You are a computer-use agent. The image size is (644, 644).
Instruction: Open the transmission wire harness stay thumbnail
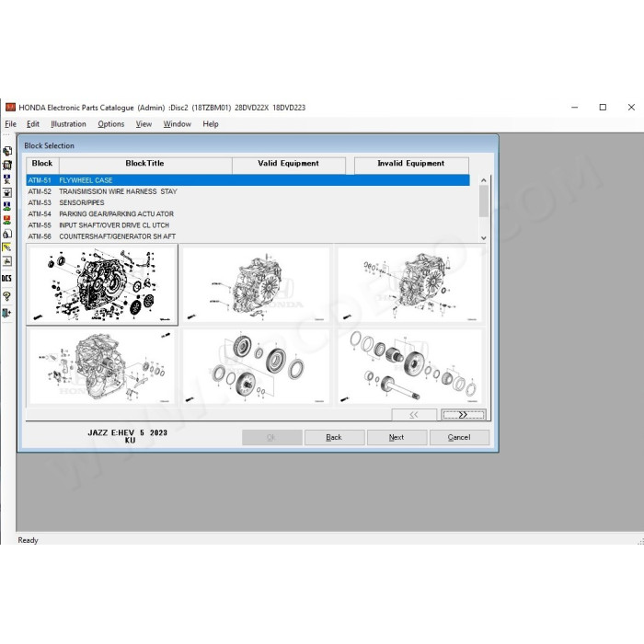click(256, 284)
